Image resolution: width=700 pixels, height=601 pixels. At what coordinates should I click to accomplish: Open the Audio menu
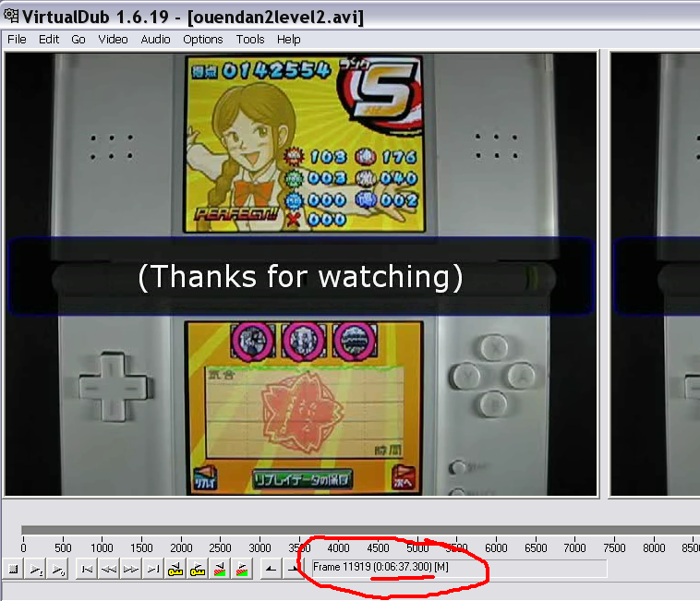tap(155, 40)
